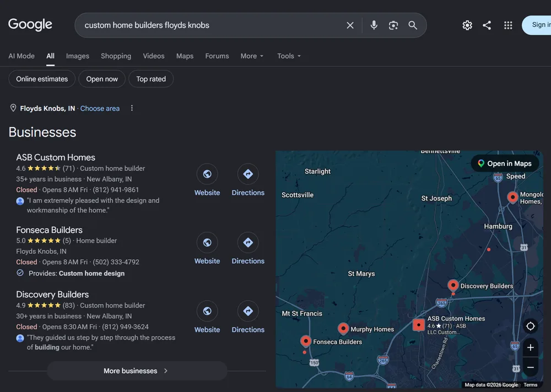Open search by image camera icon
The image size is (551, 392).
point(393,25)
